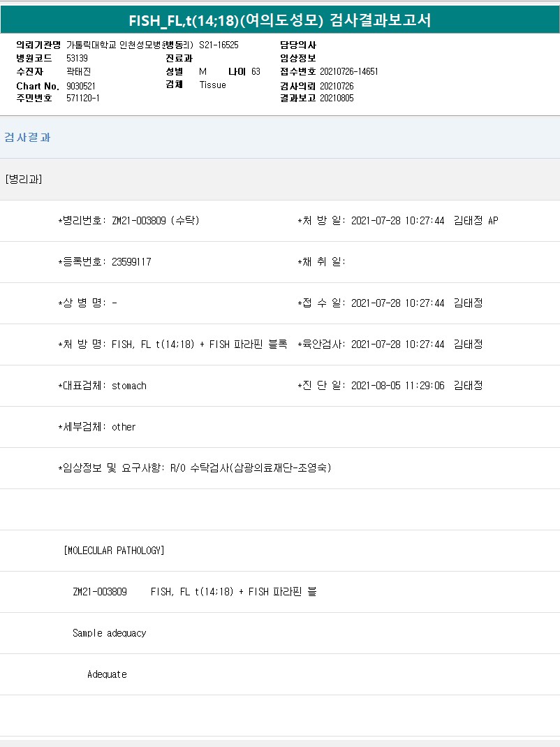Select the [병리과] department label
The width and height of the screenshot is (560, 747).
(24, 179)
